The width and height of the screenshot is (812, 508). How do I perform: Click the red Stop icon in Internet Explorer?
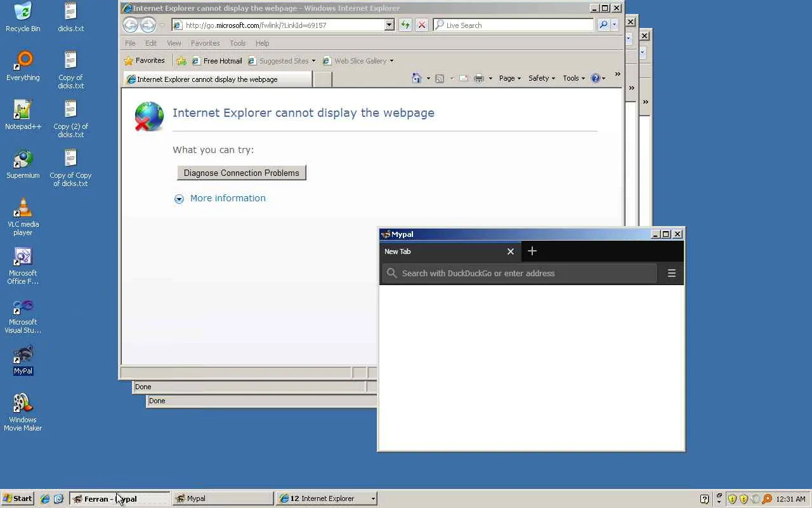[x=421, y=25]
